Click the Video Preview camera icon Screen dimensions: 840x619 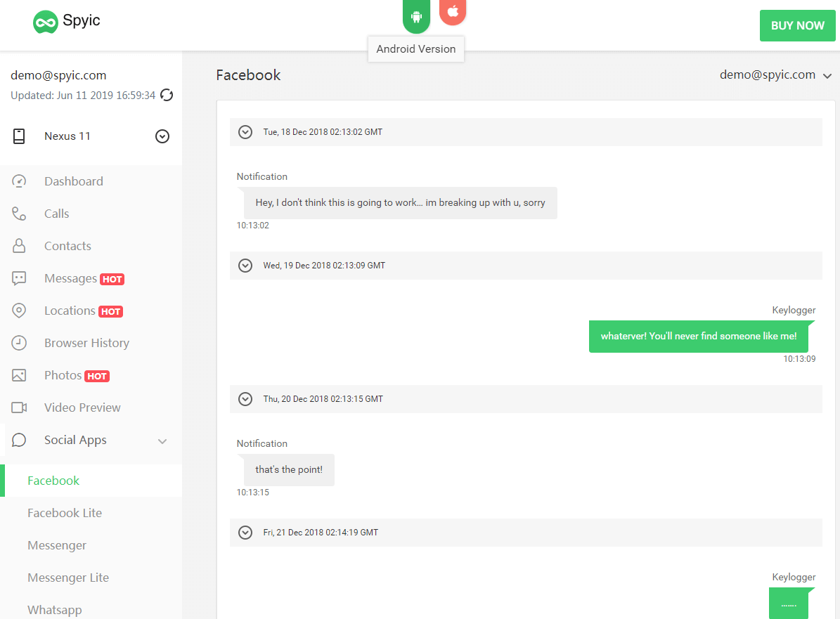click(20, 407)
